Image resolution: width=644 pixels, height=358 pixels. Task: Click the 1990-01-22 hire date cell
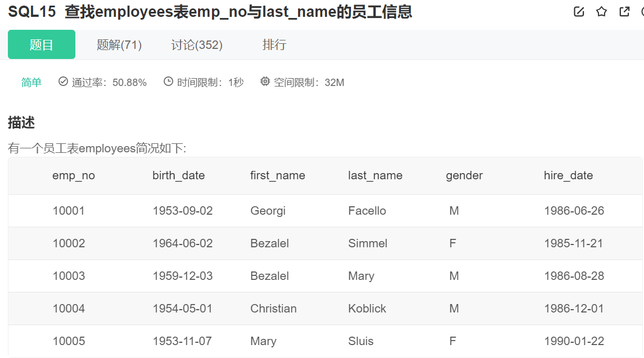574,341
